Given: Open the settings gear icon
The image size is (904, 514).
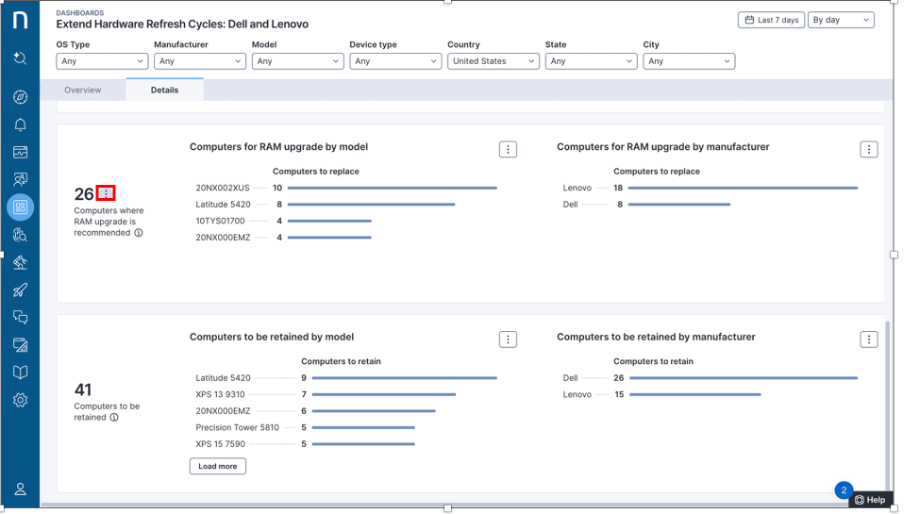Looking at the screenshot, I should tap(20, 400).
